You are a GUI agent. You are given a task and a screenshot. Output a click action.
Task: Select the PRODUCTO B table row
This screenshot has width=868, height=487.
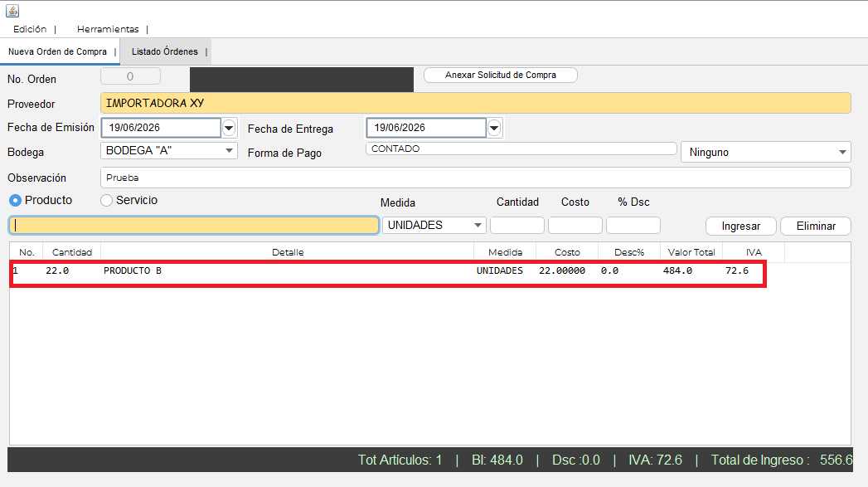[x=387, y=271]
